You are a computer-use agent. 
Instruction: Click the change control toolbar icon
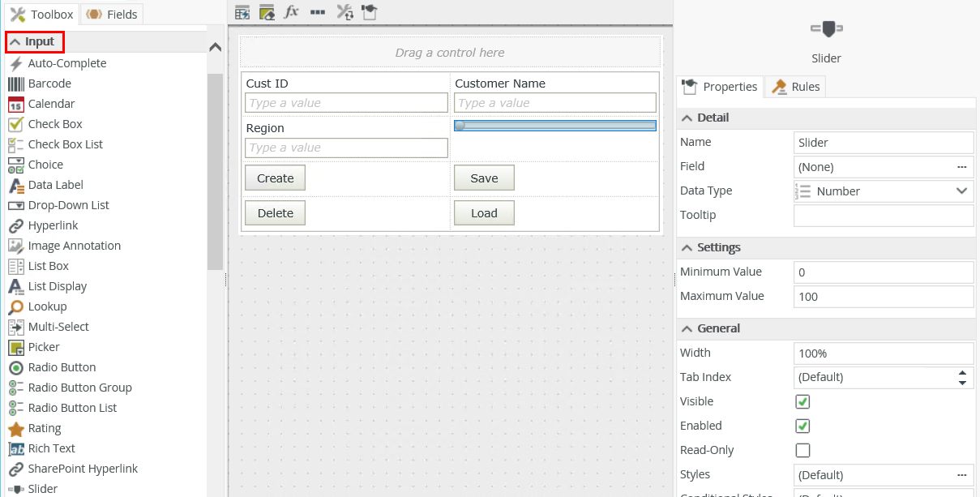click(x=344, y=11)
